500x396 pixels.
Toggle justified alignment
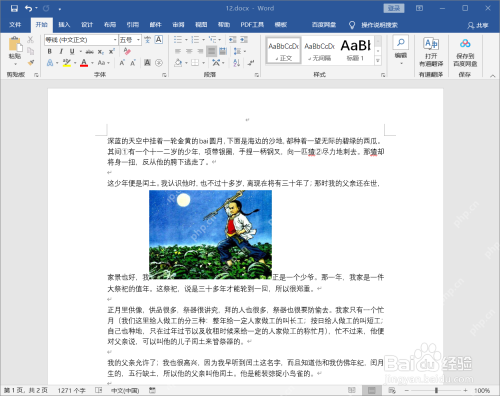(211, 51)
